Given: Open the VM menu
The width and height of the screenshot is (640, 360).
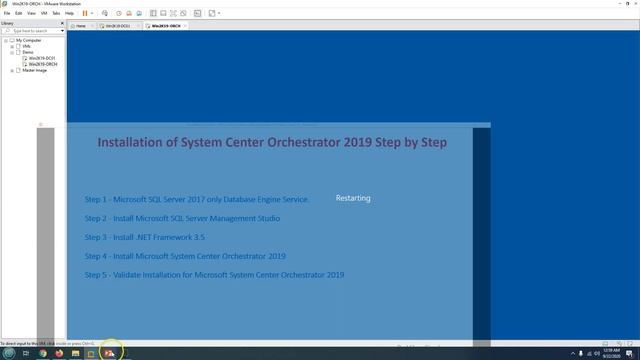Looking at the screenshot, I should [x=44, y=13].
